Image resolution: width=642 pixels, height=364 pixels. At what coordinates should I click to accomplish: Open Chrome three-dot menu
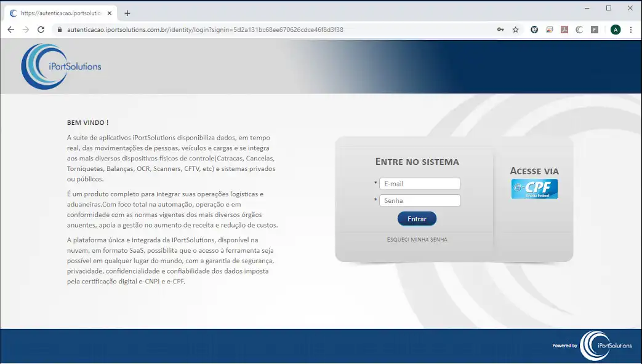(631, 30)
